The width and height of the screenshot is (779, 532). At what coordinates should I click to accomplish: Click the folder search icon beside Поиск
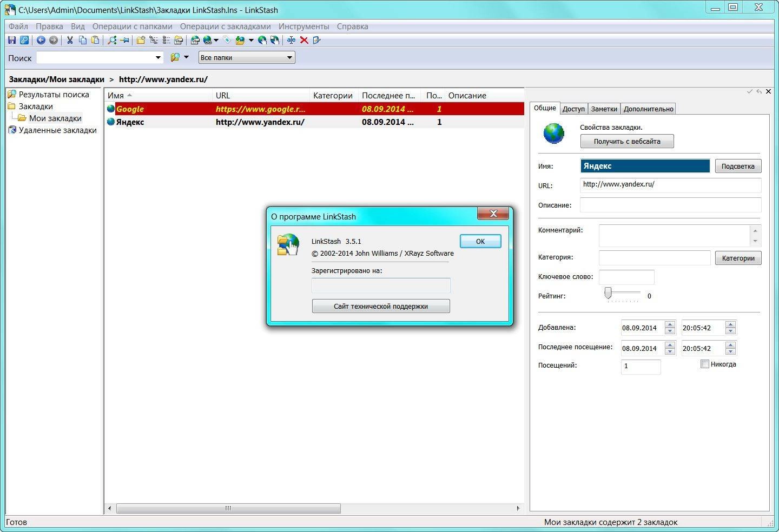pos(175,57)
